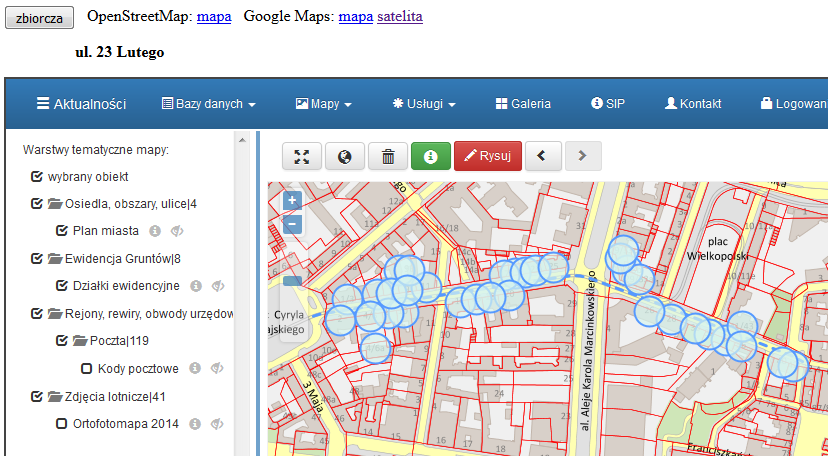Click the fullscreen expand map icon
This screenshot has height=456, width=828.
coord(302,157)
